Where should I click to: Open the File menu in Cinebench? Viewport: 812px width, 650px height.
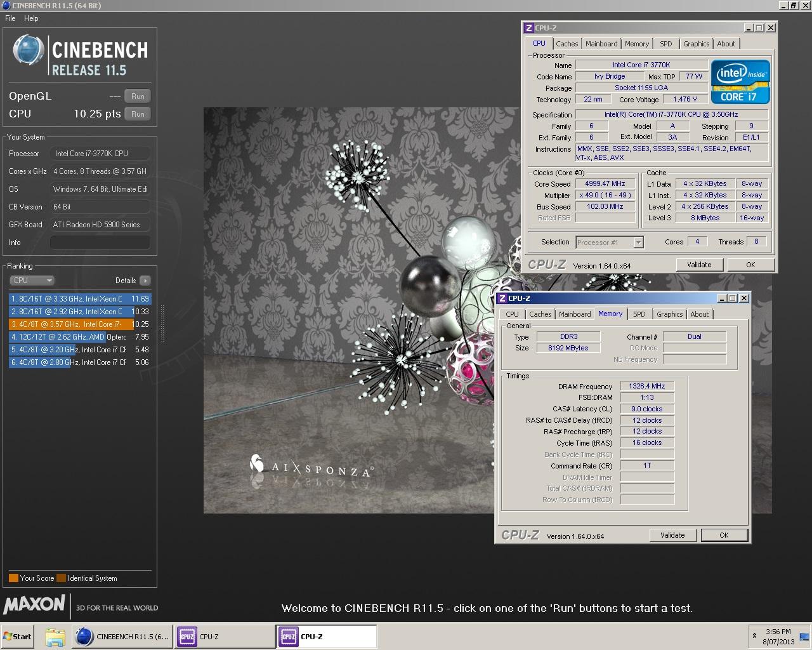tap(10, 18)
